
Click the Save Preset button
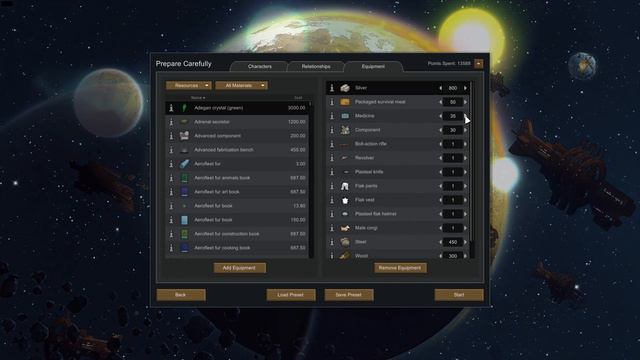point(349,295)
